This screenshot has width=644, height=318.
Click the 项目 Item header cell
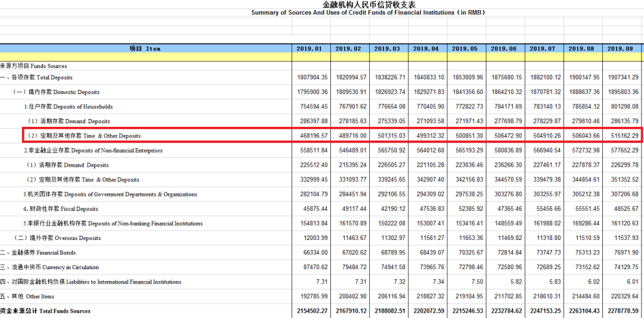[145, 48]
